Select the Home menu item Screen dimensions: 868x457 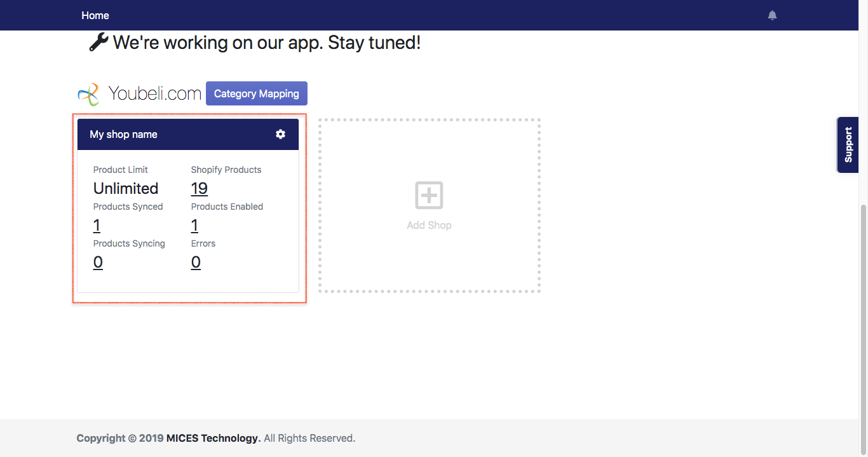click(x=95, y=15)
